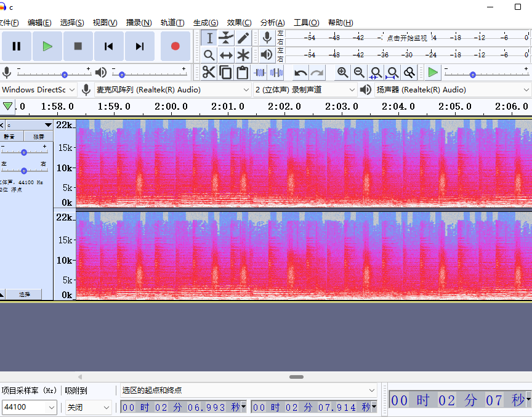Open the 吸附到 snap-to dropdown
532x417 pixels.
(89, 407)
